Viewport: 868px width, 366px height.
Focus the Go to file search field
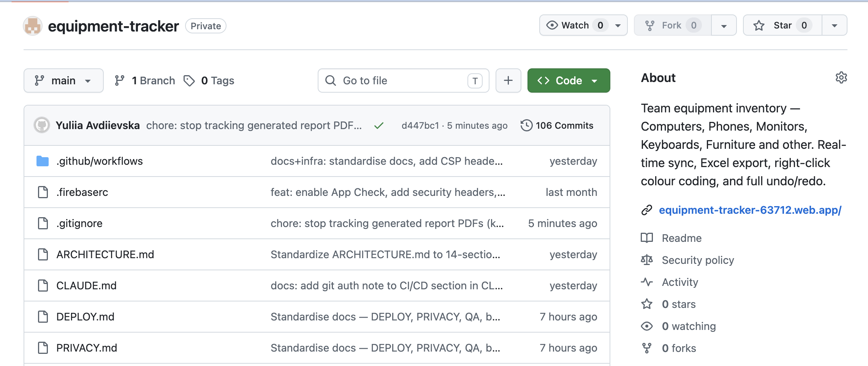[403, 80]
